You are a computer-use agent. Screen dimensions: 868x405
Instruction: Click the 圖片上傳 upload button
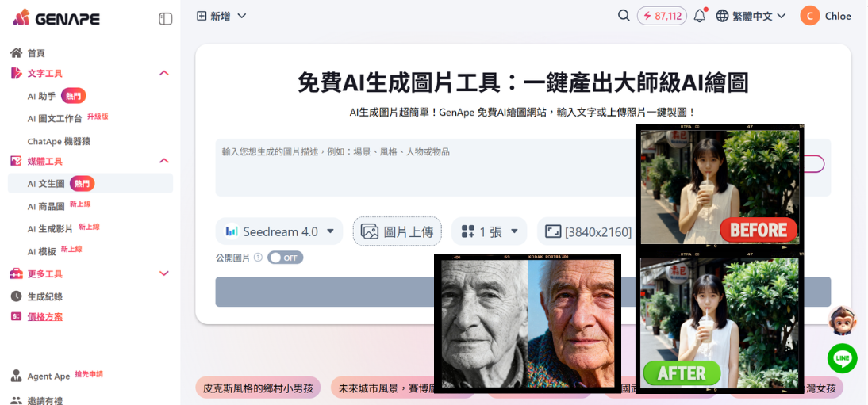click(x=397, y=231)
